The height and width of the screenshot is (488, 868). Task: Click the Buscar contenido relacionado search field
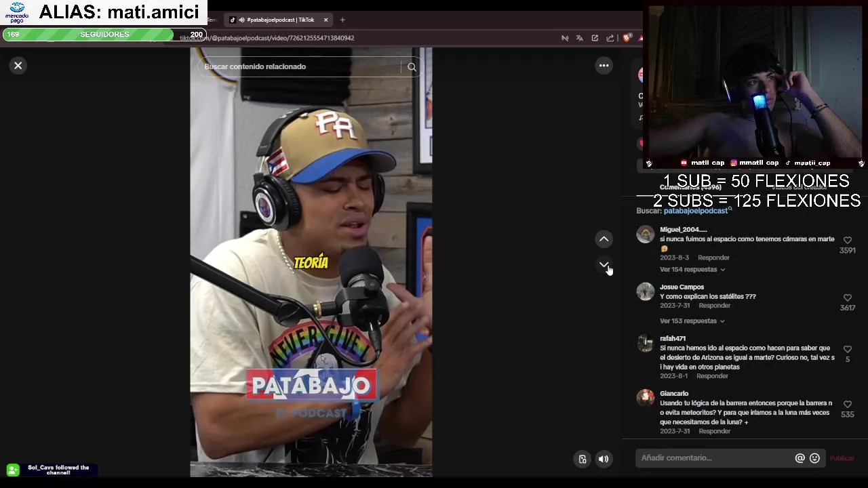[301, 66]
